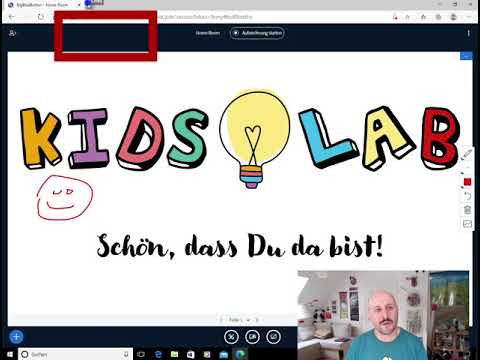Screen dimensions: 480x360
Task: Click the Home Room meeting title
Action: pos(208,33)
